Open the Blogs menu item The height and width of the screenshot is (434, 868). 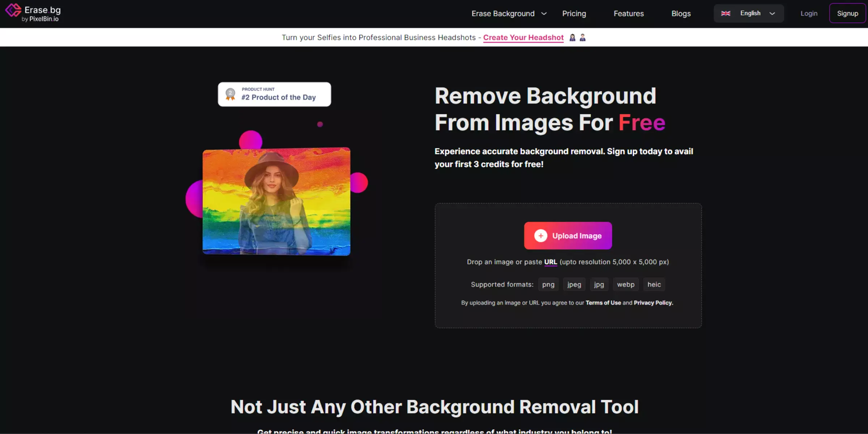681,13
